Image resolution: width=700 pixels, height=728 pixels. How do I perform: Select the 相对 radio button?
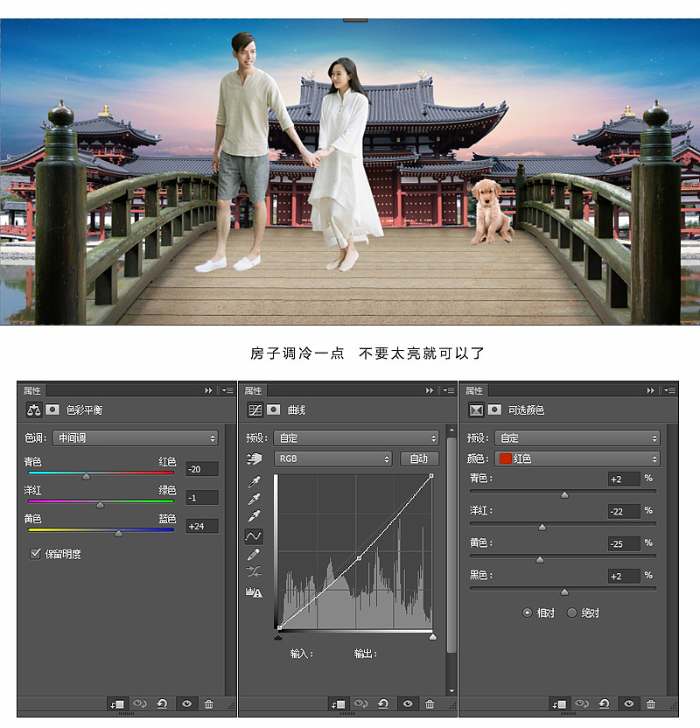pos(527,612)
